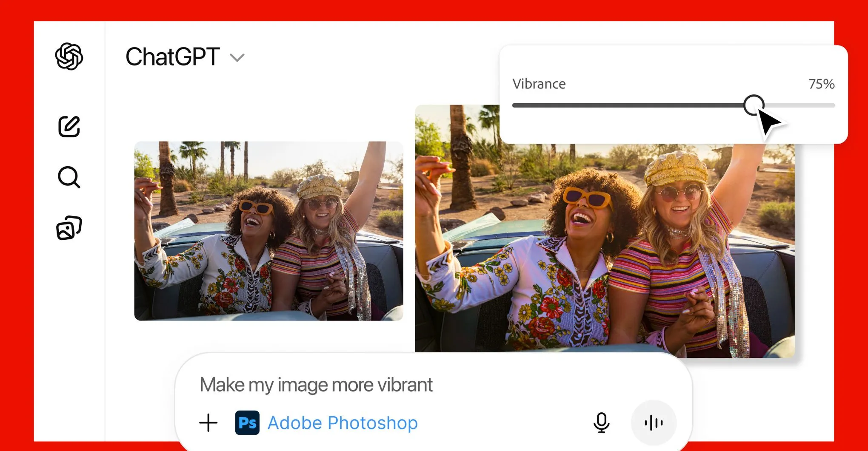Viewport: 868px width, 451px height.
Task: Click the prompt 'Make my image more vibrant'
Action: (317, 385)
